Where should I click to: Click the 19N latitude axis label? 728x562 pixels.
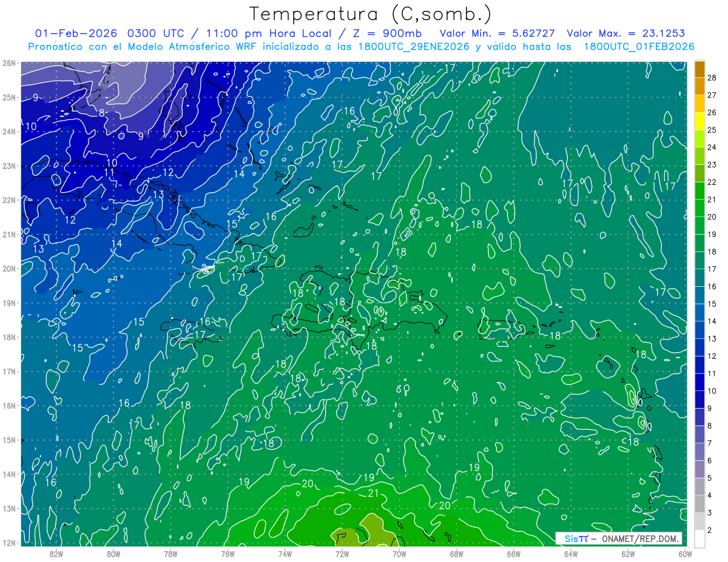pos(8,303)
